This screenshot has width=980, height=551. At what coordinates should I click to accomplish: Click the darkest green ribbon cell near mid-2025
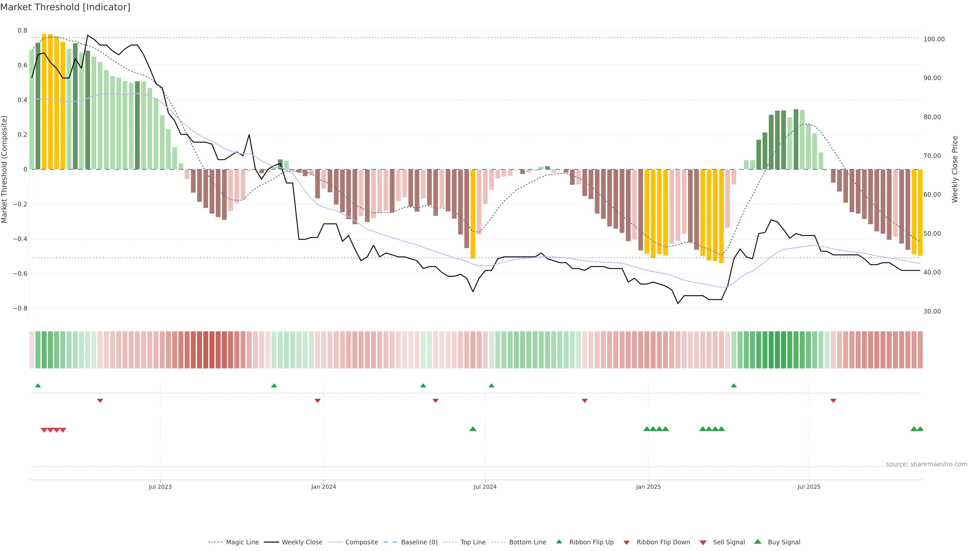coord(777,350)
